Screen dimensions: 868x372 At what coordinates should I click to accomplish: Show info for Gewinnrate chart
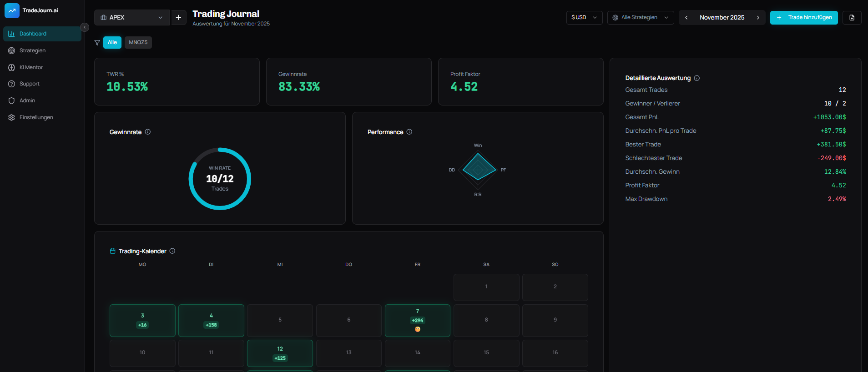[x=148, y=132]
